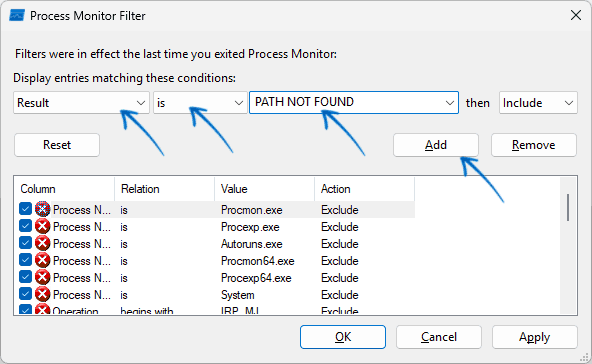Select the Procexp64.exe value cell
This screenshot has width=592, height=364.
coord(256,278)
